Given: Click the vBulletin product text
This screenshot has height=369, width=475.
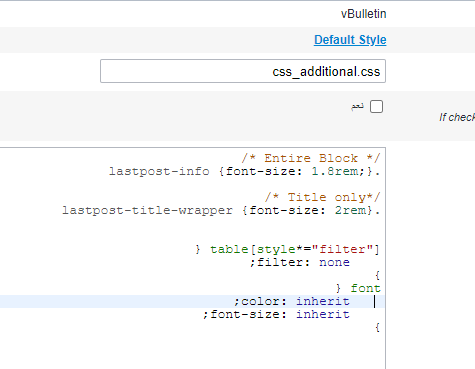Looking at the screenshot, I should point(363,14).
